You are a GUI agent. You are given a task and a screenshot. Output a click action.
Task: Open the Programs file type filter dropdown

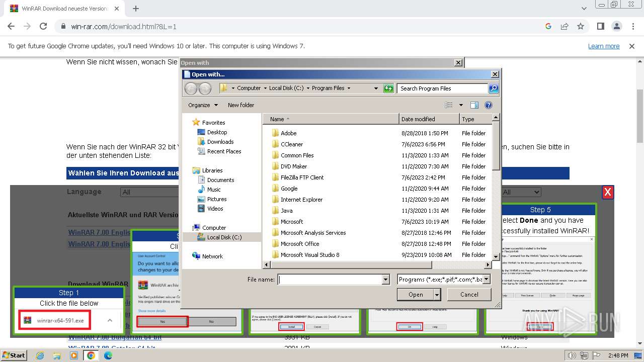click(487, 280)
